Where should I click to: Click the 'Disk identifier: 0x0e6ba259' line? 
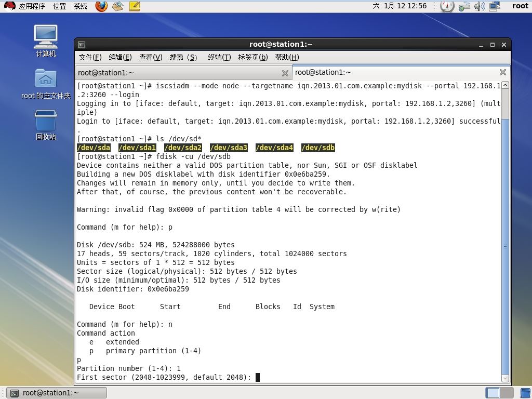(x=133, y=289)
